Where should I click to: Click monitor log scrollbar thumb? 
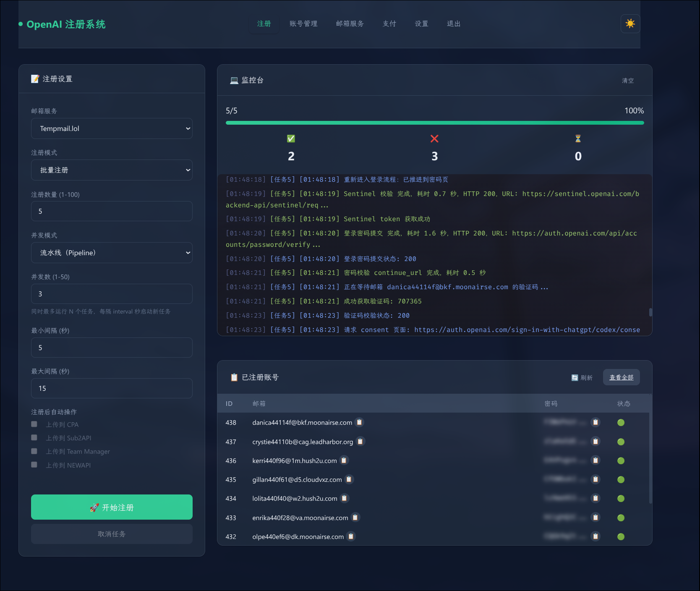coord(650,312)
